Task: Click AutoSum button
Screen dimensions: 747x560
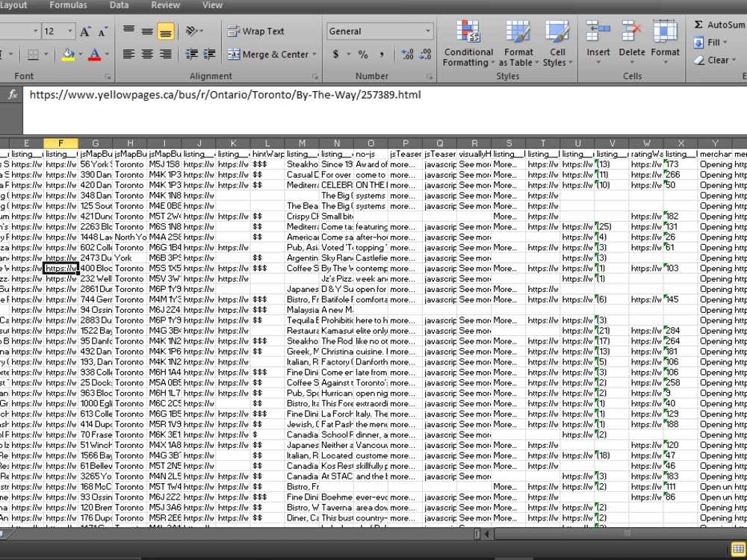Action: click(719, 25)
